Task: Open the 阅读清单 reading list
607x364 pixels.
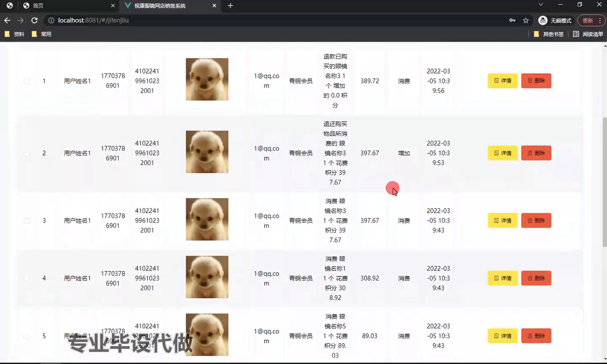Action: click(588, 34)
